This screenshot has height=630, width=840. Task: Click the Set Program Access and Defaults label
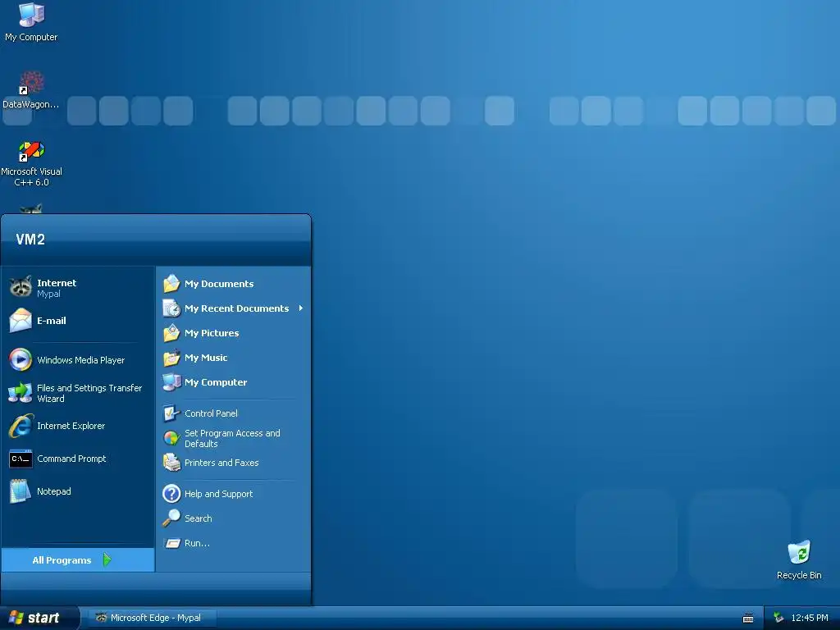tap(232, 438)
